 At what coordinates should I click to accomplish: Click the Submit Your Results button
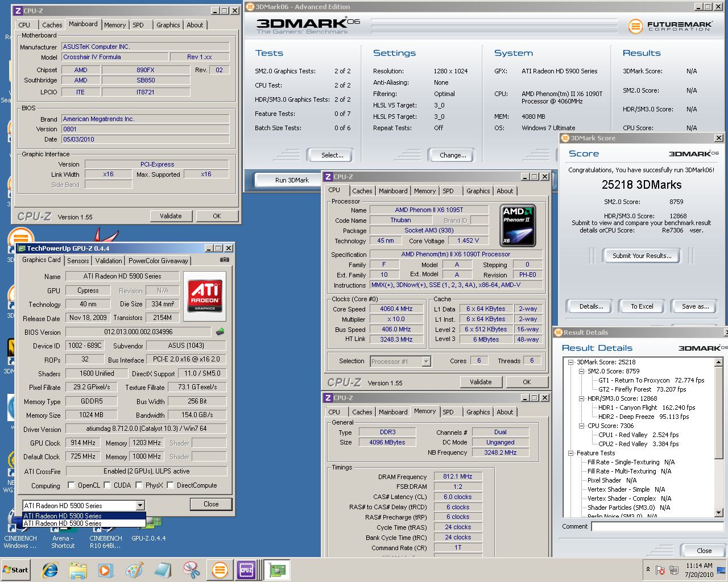tap(642, 256)
